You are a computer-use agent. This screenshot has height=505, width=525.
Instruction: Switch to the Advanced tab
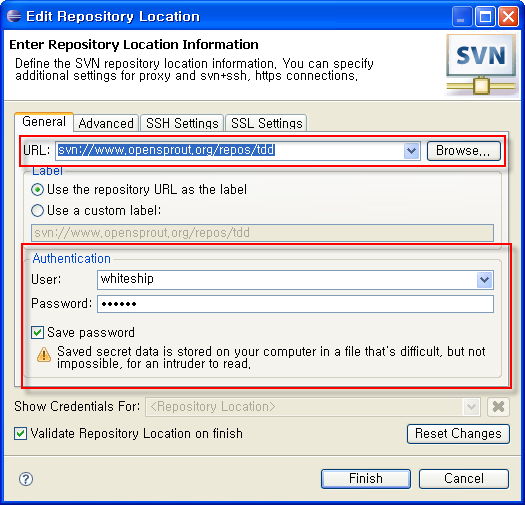[x=106, y=123]
